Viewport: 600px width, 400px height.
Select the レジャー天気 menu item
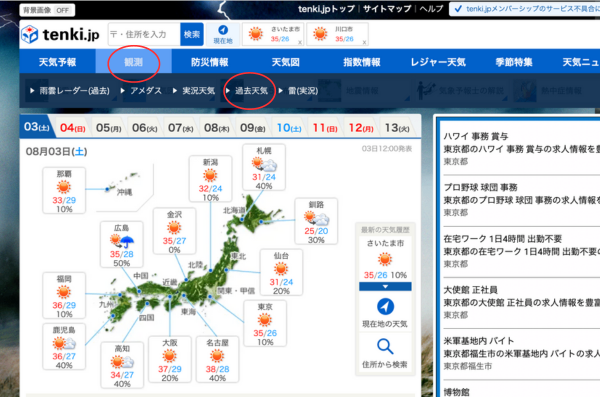click(438, 62)
